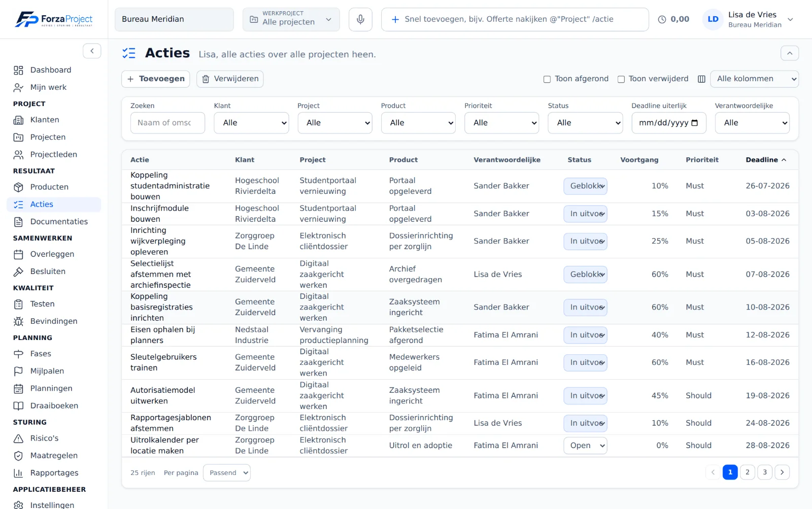The width and height of the screenshot is (812, 509).
Task: Click the Verwijderen button
Action: pos(230,79)
